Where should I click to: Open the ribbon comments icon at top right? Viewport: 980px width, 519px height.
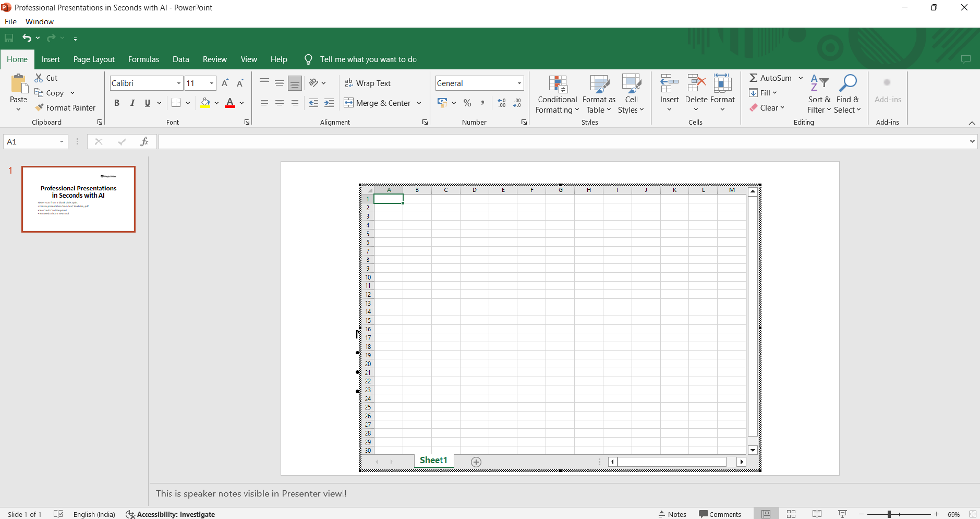tap(966, 59)
